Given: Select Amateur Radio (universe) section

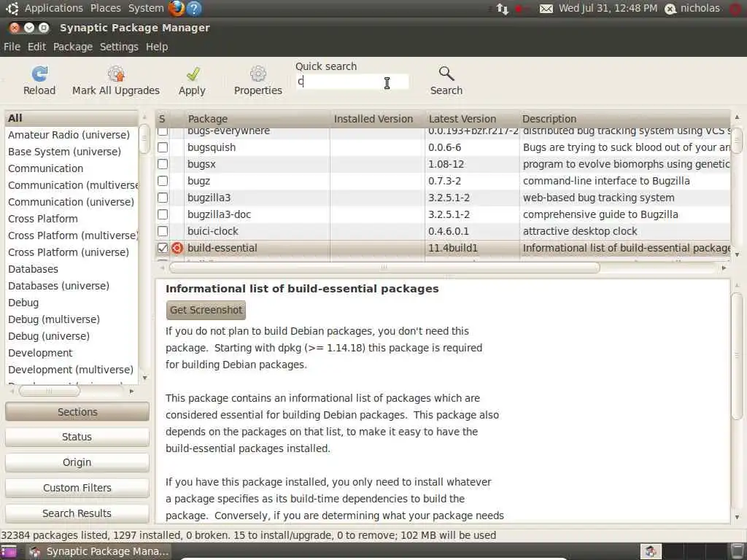Looking at the screenshot, I should (x=71, y=135).
